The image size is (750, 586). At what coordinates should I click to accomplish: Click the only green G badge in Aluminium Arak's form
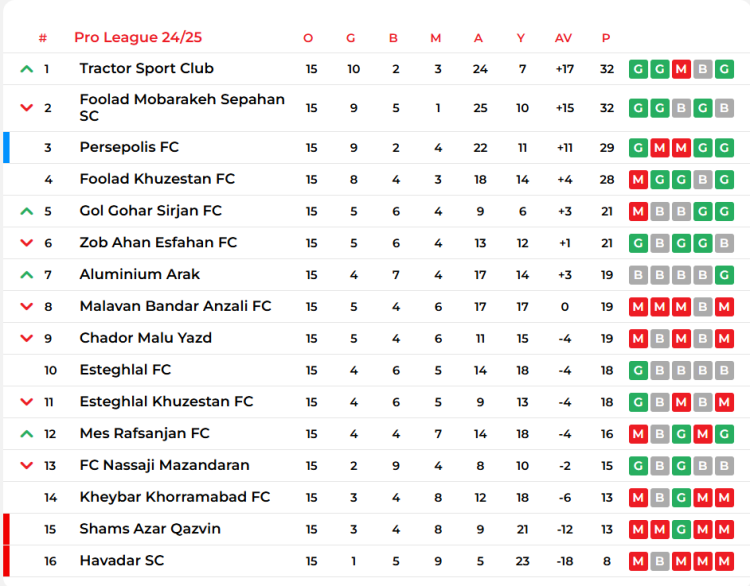click(x=725, y=275)
